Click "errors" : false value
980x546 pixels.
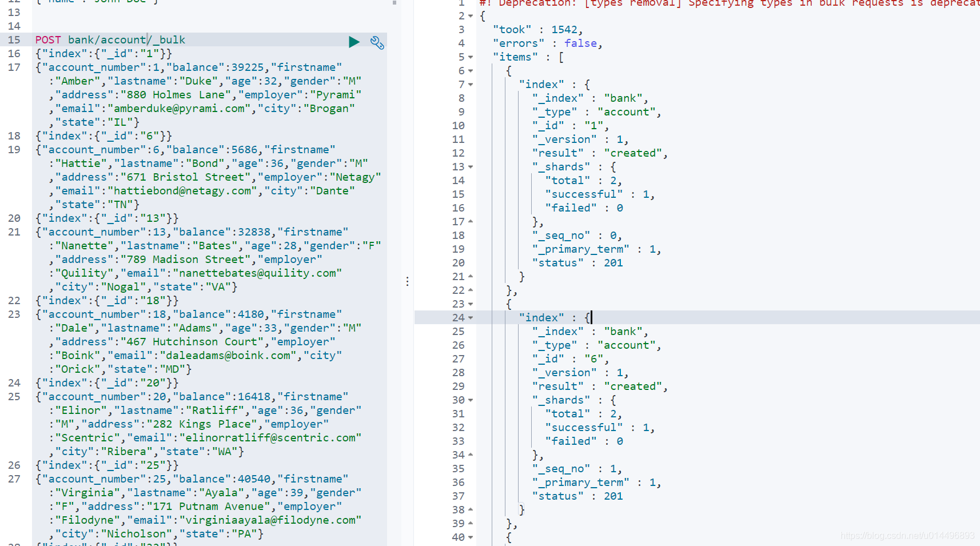coord(580,43)
